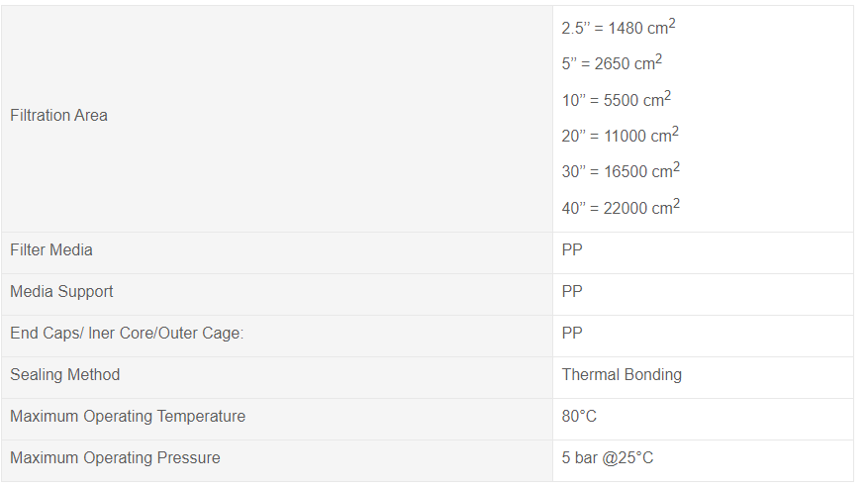
Task: Select the 5 bar @25°C value
Action: coord(608,457)
